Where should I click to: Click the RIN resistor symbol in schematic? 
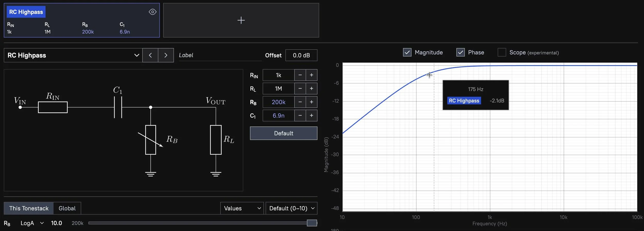coord(53,107)
